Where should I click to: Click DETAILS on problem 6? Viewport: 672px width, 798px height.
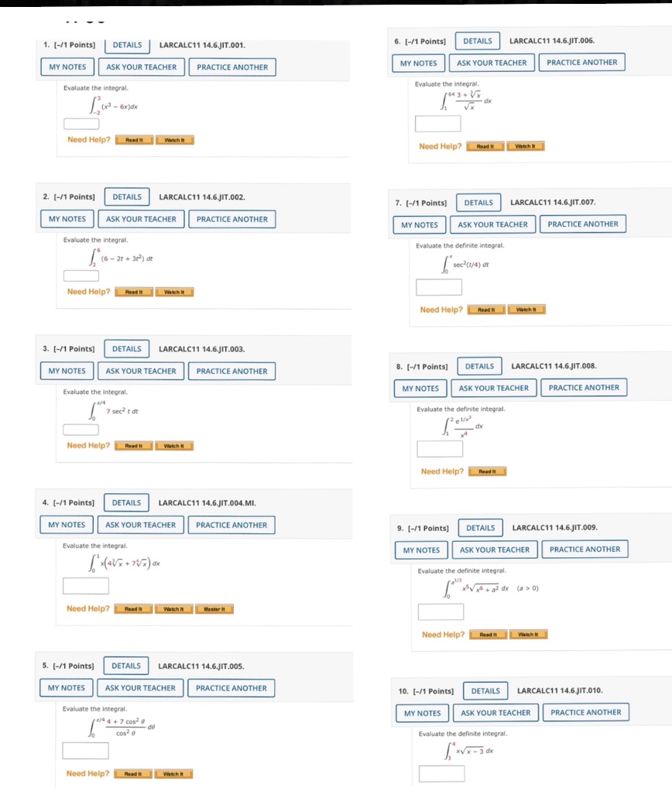[478, 40]
